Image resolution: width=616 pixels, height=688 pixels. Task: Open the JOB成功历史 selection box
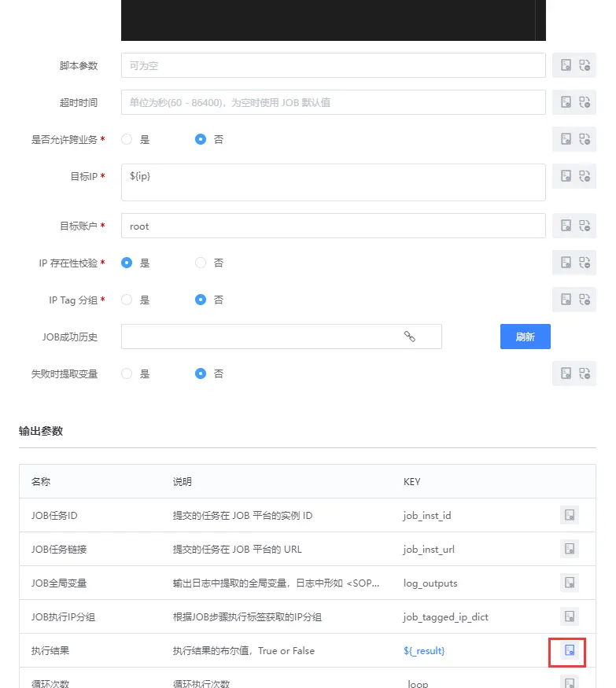282,337
